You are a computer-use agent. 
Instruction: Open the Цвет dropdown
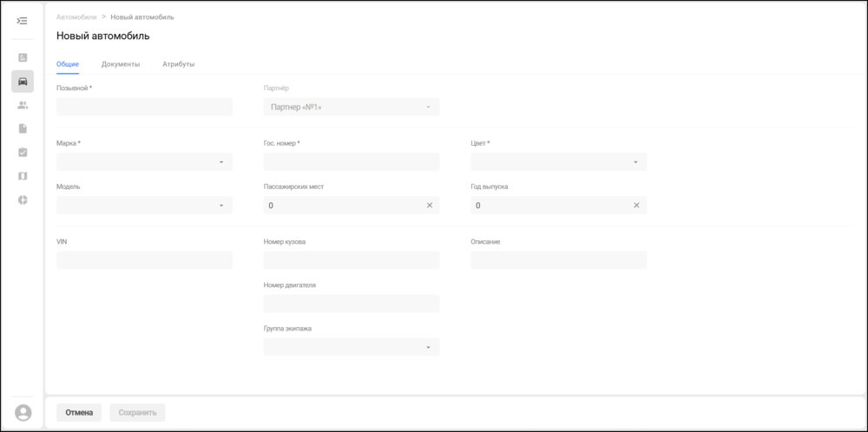[x=558, y=162]
